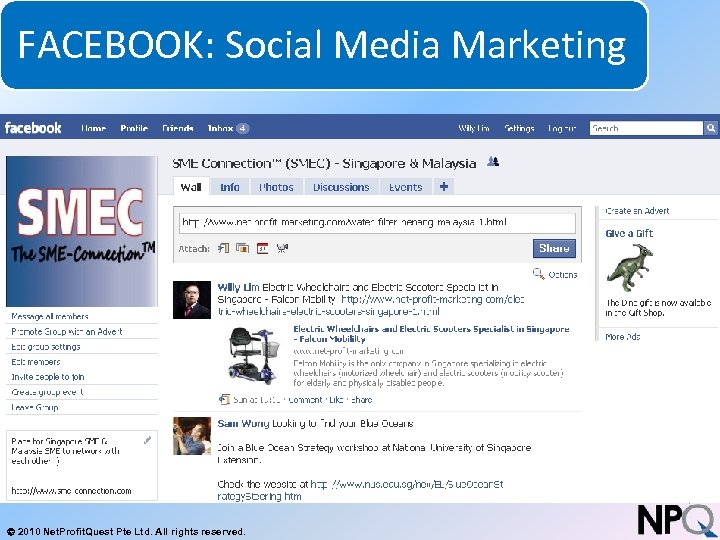This screenshot has width=720, height=540.
Task: Click Sam Wong's profile picture
Action: click(x=192, y=436)
